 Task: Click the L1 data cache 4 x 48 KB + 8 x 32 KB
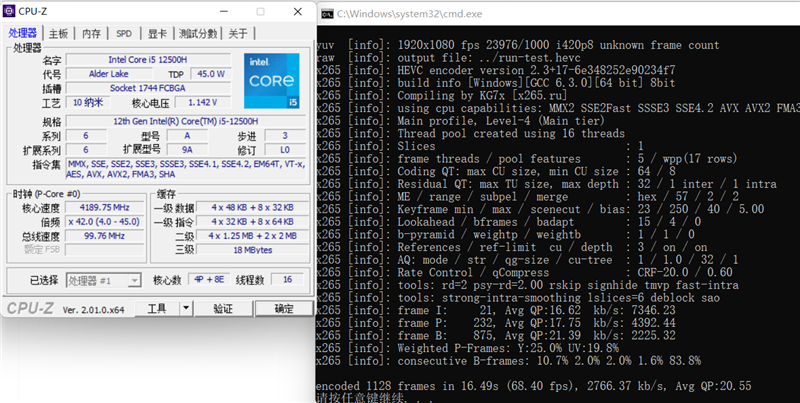pyautogui.click(x=252, y=207)
